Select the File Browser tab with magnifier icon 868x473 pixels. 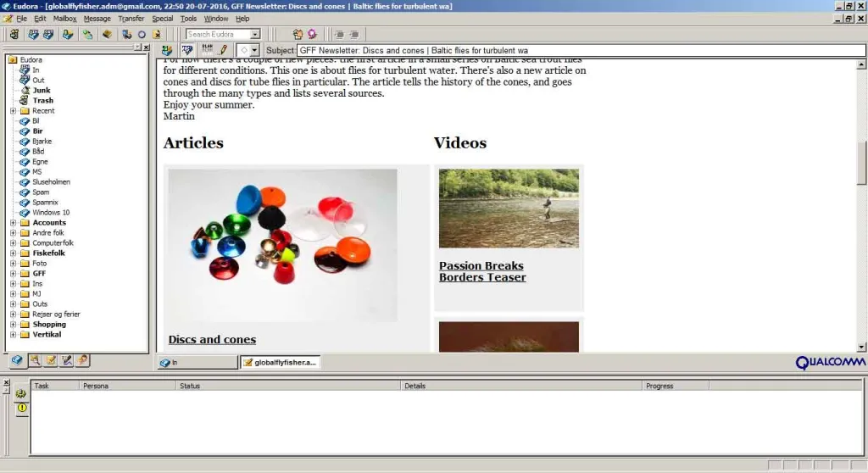(x=35, y=360)
